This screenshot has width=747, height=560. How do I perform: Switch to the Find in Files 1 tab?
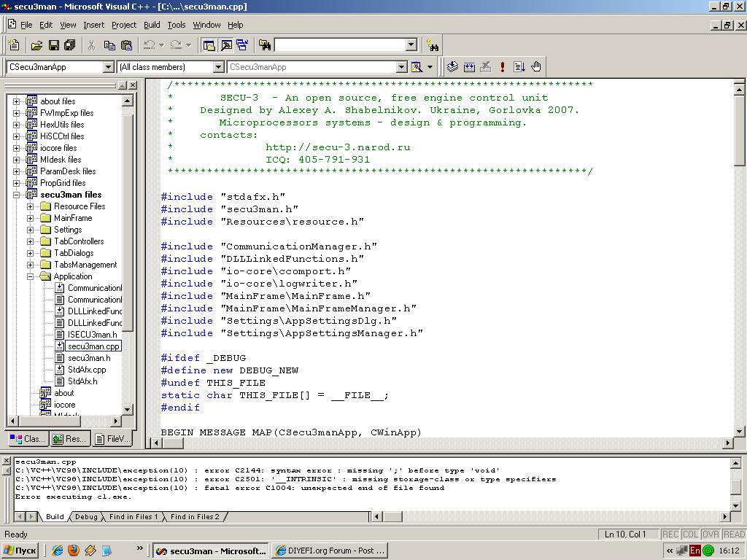[133, 517]
